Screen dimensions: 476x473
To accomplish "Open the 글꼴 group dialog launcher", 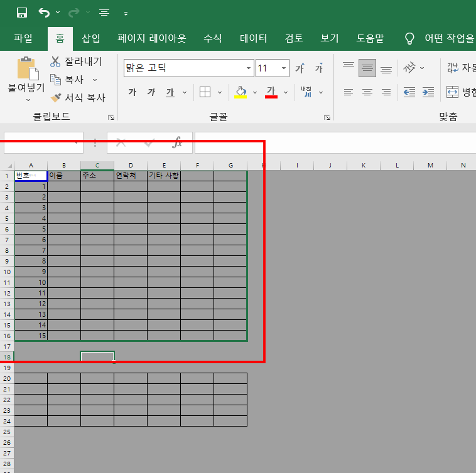I will pos(327,117).
